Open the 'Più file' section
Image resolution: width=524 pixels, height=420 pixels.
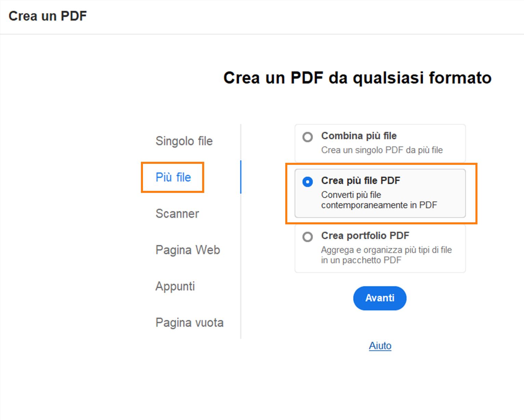[173, 177]
